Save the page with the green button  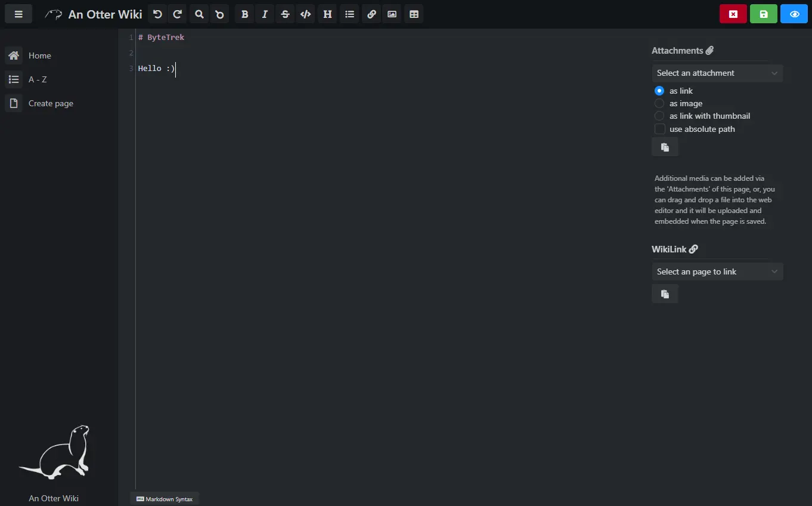764,13
